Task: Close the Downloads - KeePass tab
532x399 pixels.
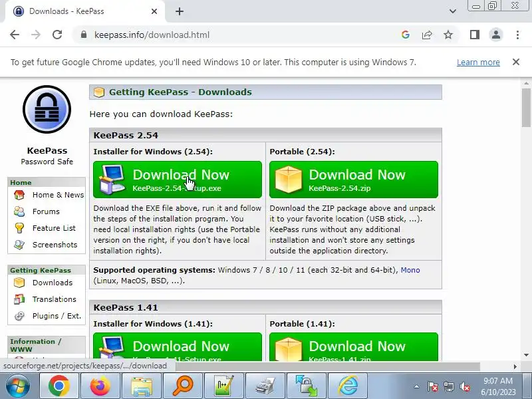Action: (x=154, y=11)
